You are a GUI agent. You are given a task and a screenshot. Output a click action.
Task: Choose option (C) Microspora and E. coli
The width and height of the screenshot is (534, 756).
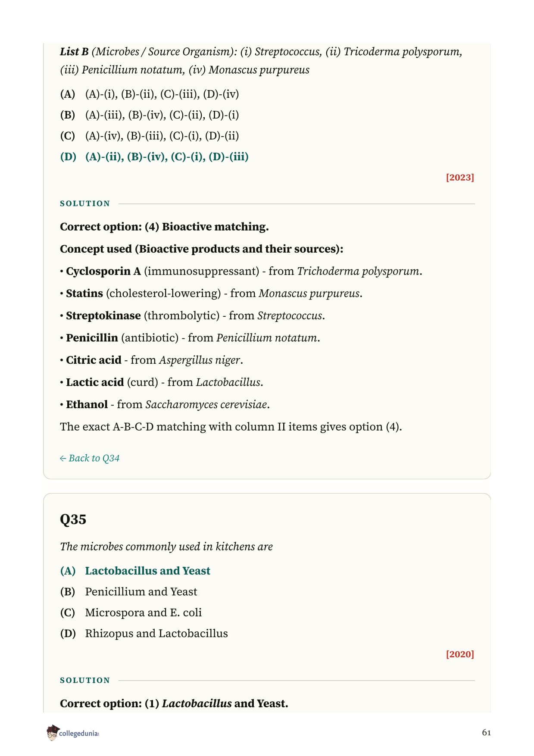tap(131, 612)
